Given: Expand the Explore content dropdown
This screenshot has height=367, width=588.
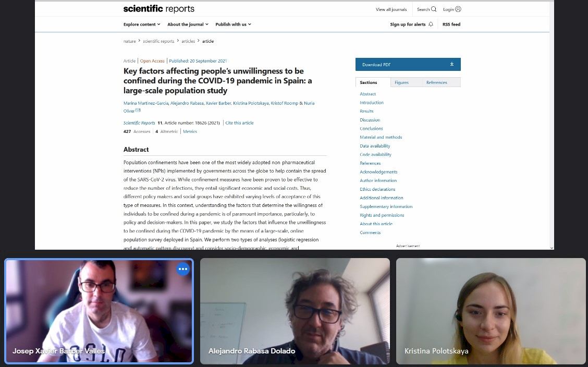Looking at the screenshot, I should click(x=142, y=25).
